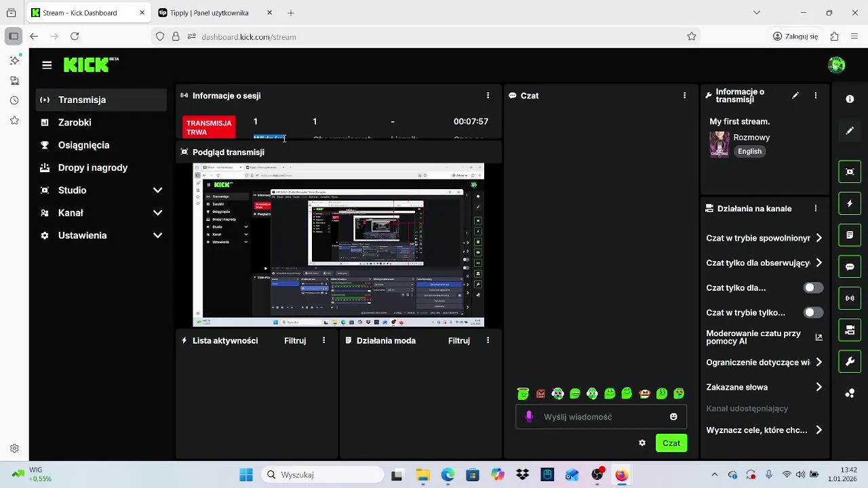Click Filtruj in Lista aktywności
Viewport: 868px width, 488px height.
tap(295, 341)
